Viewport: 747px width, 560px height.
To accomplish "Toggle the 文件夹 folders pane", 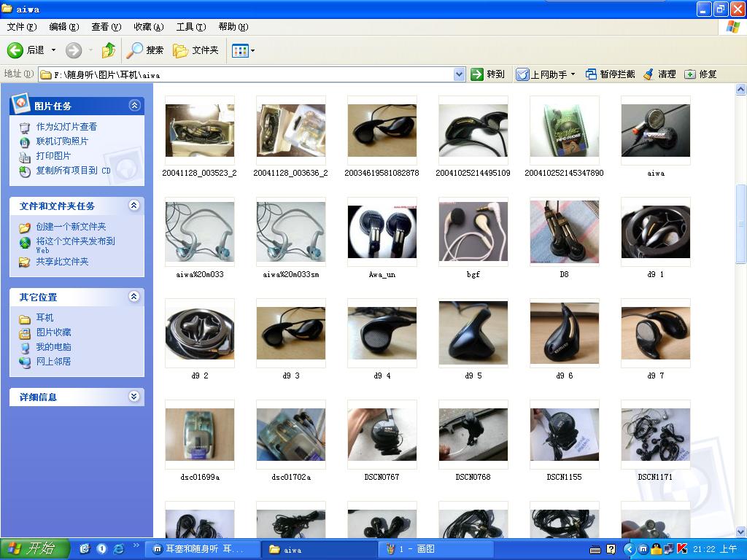I will (x=196, y=50).
